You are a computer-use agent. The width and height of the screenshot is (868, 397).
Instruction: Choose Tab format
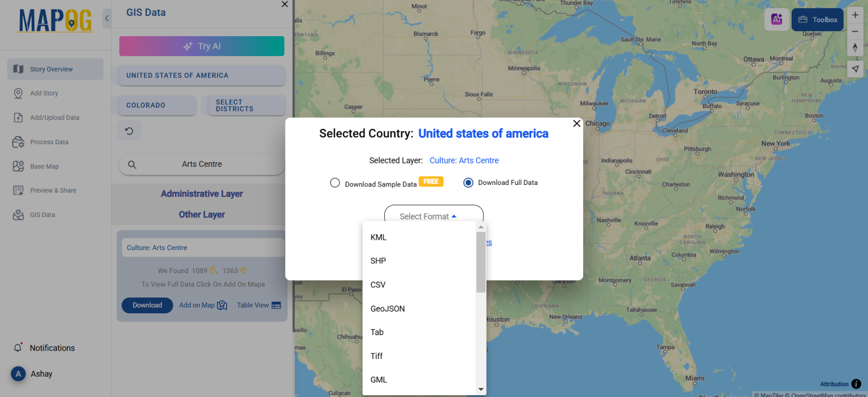419,333
